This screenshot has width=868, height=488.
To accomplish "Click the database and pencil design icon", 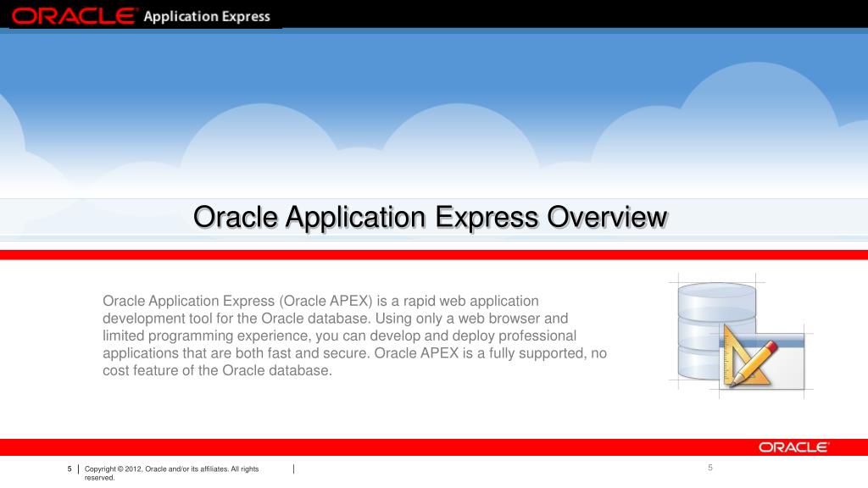I will tap(741, 335).
